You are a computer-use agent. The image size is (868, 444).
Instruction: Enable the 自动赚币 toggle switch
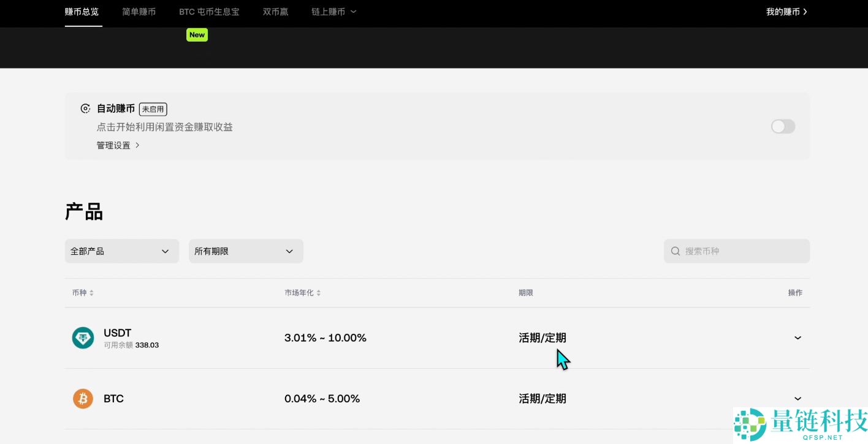coord(783,126)
